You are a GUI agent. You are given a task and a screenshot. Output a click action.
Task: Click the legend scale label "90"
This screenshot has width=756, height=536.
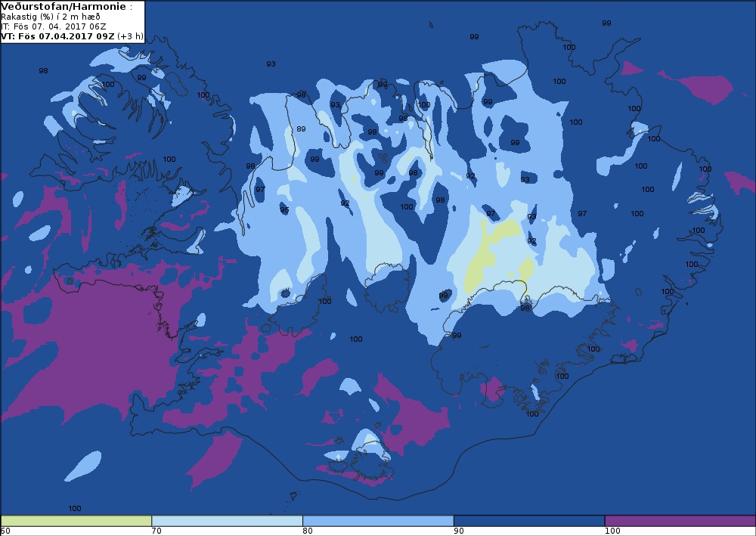point(459,531)
